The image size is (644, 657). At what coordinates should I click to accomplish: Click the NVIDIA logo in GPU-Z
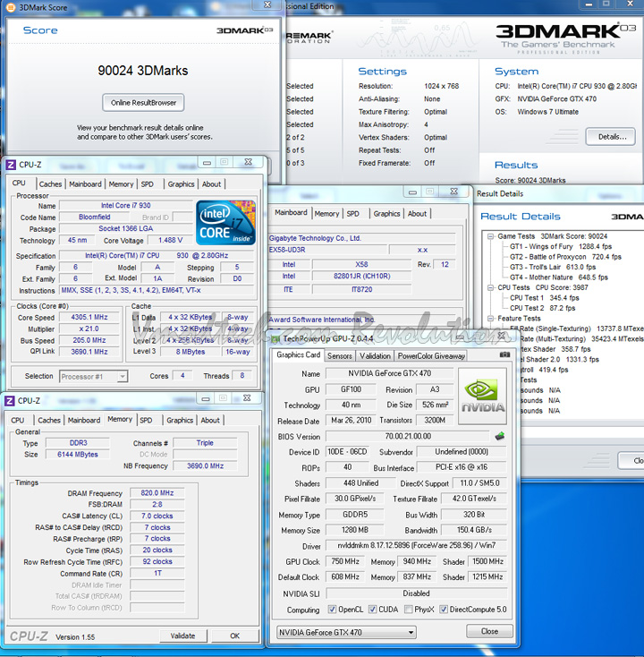[482, 396]
